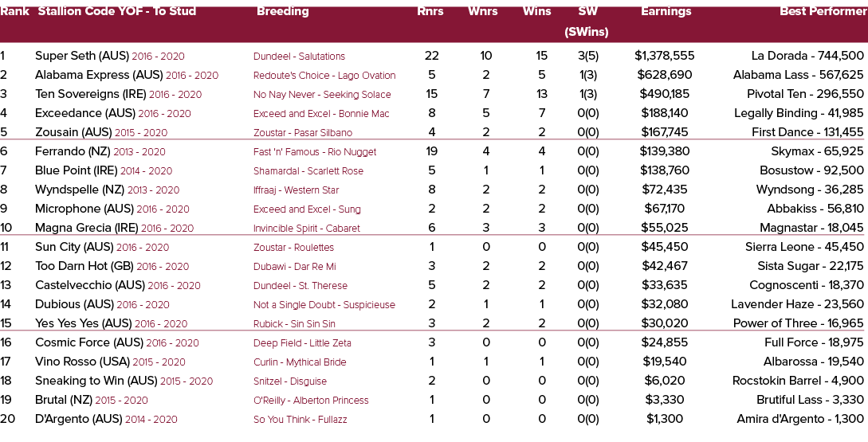Viewport: 868px width, 442px height.
Task: Click the Earnings column header
Action: pyautogui.click(x=666, y=12)
